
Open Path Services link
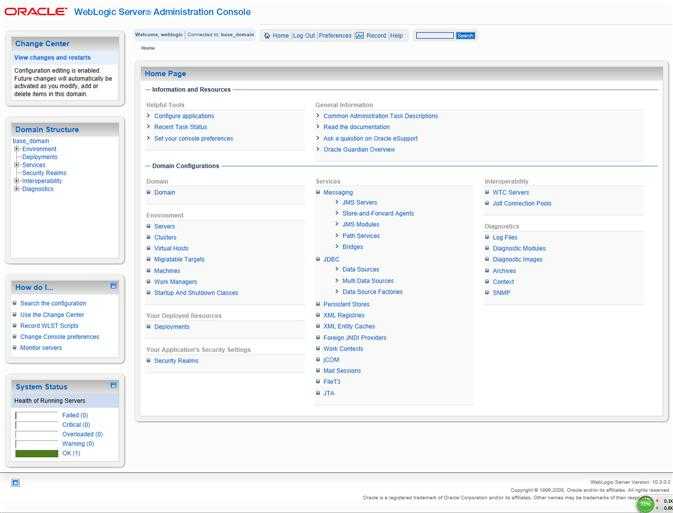[361, 236]
